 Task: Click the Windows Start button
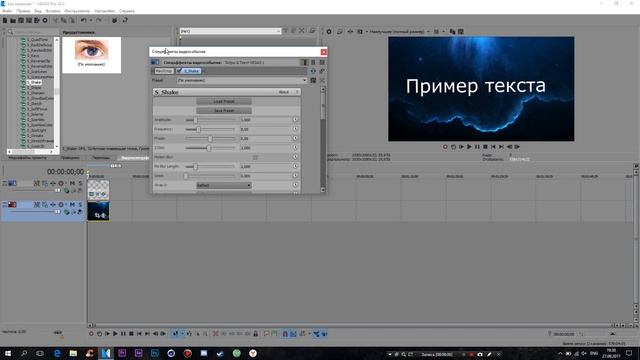click(x=8, y=353)
